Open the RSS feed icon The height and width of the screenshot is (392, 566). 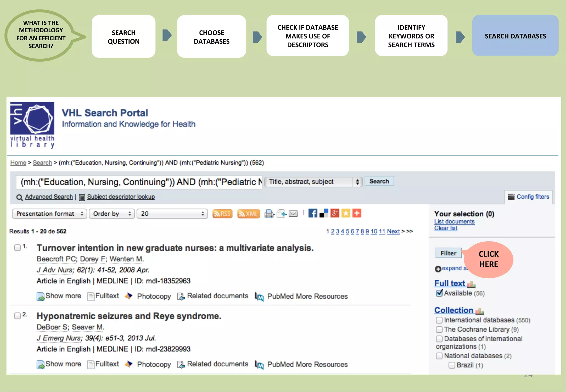point(222,214)
